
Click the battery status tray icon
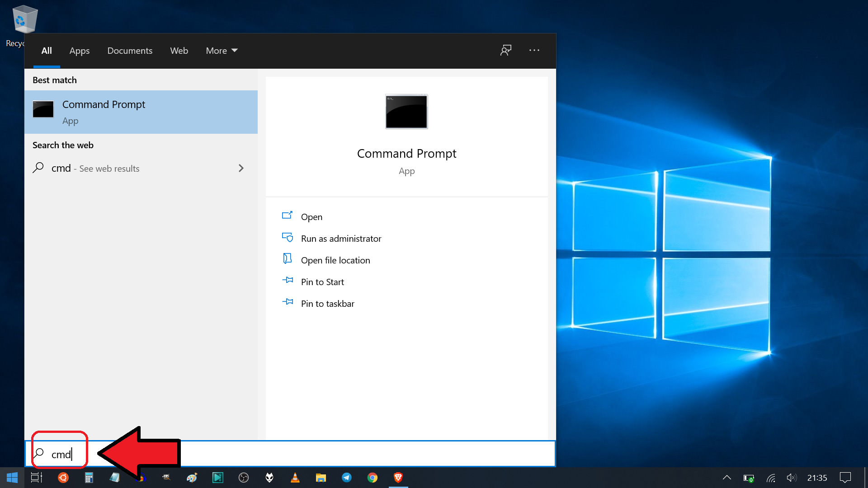pyautogui.click(x=749, y=478)
